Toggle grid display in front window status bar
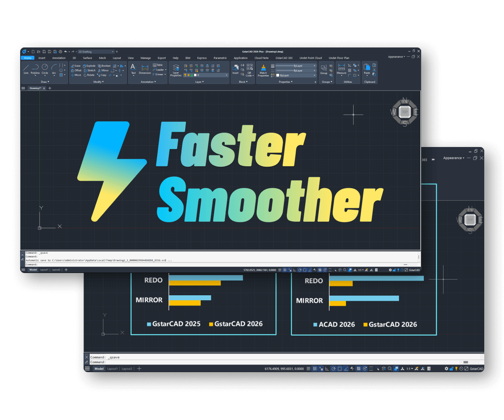504x420 pixels. pos(284,270)
